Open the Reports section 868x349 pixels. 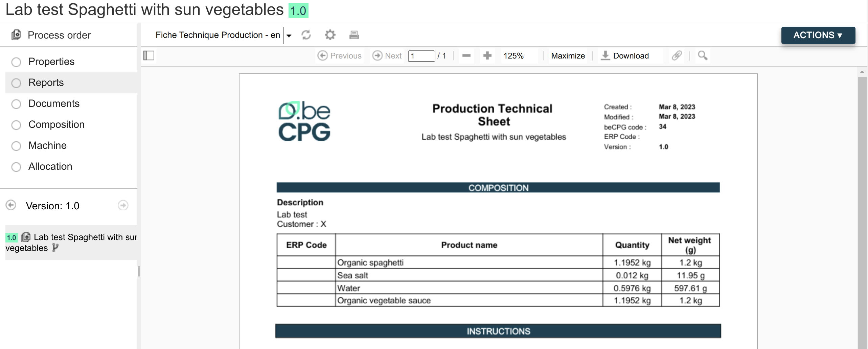click(71, 83)
